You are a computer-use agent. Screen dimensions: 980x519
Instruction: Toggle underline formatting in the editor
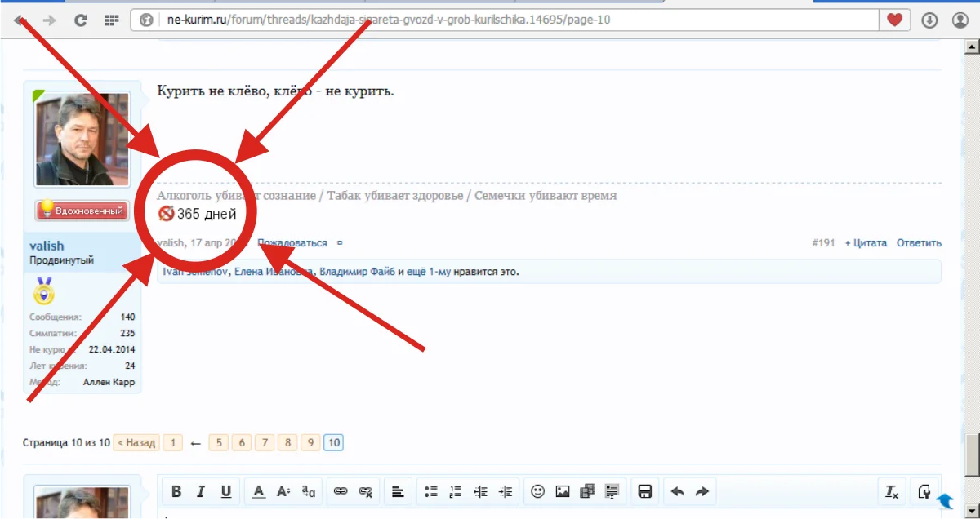point(226,491)
